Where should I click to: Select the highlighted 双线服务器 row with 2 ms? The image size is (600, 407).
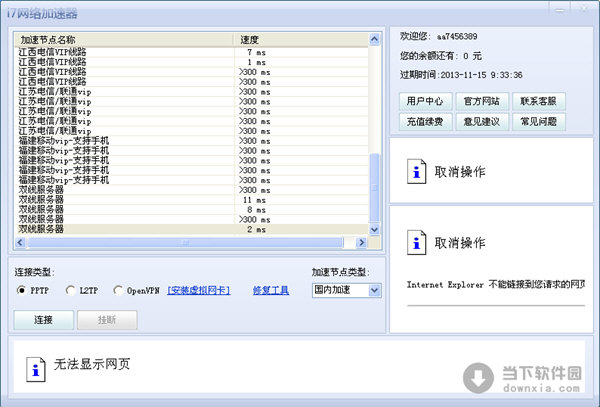pyautogui.click(x=192, y=229)
